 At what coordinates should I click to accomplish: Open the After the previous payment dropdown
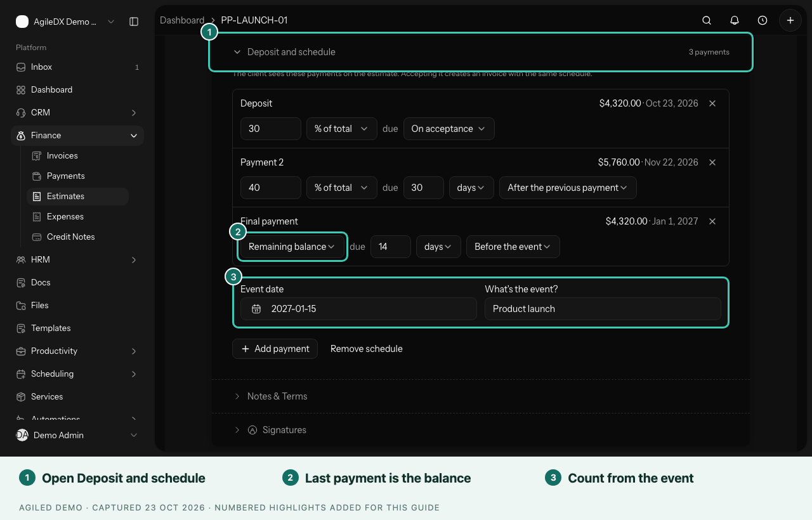568,188
